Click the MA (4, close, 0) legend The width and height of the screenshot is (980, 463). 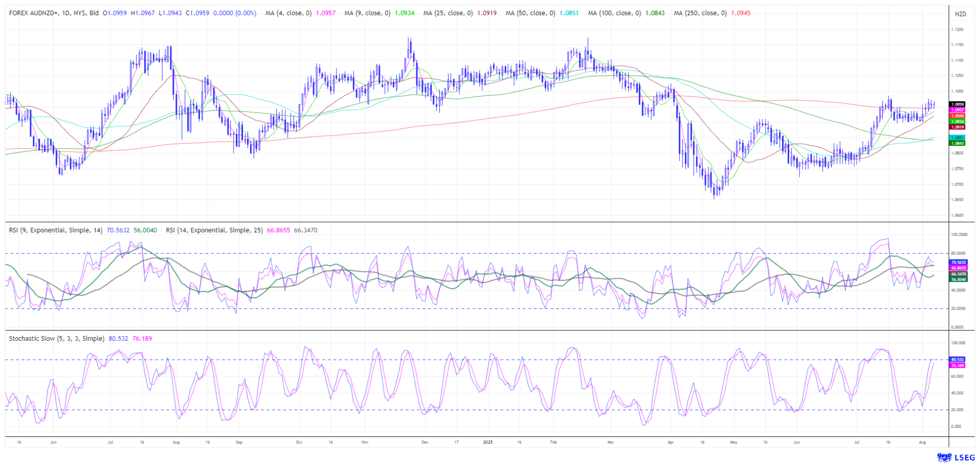click(x=288, y=13)
